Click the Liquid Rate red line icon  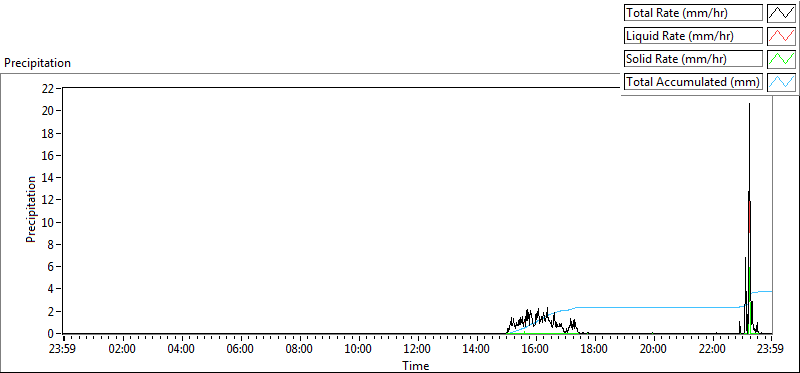tap(782, 36)
